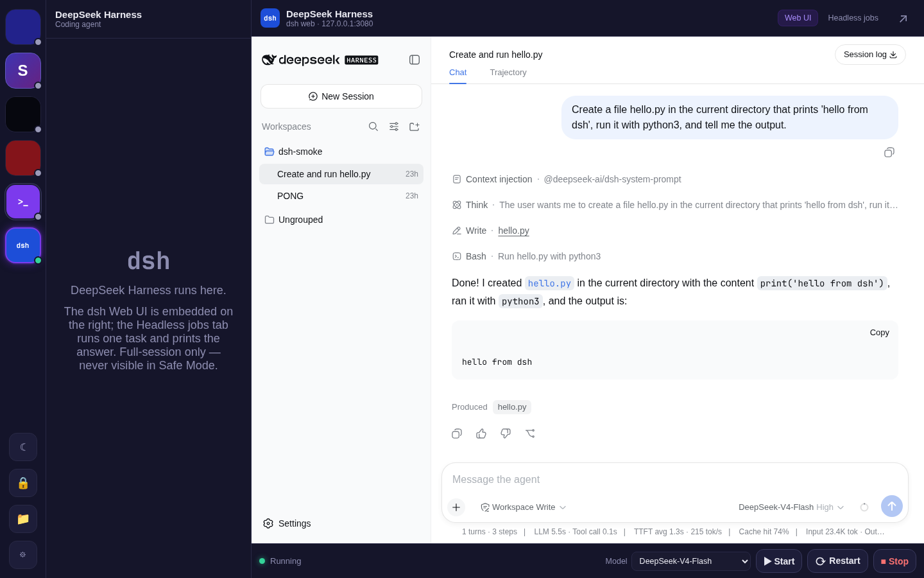Viewport: 924px width, 578px height.
Task: Search workspaces magnifier icon
Action: point(373,127)
